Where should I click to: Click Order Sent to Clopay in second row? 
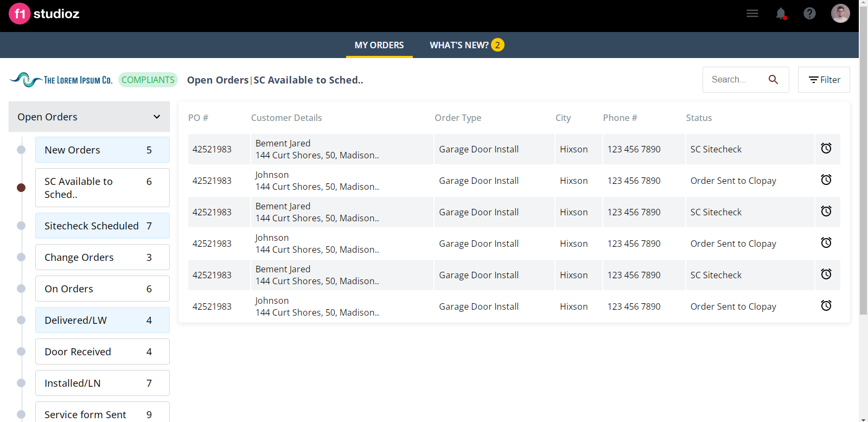pyautogui.click(x=733, y=181)
